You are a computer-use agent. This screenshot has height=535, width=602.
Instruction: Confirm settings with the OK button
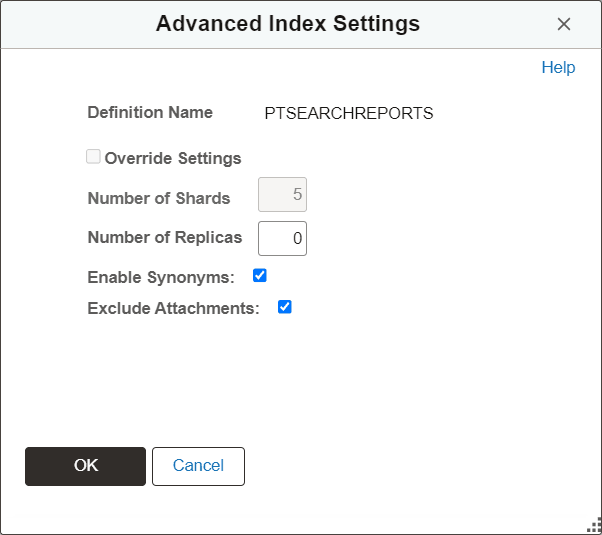pos(85,466)
